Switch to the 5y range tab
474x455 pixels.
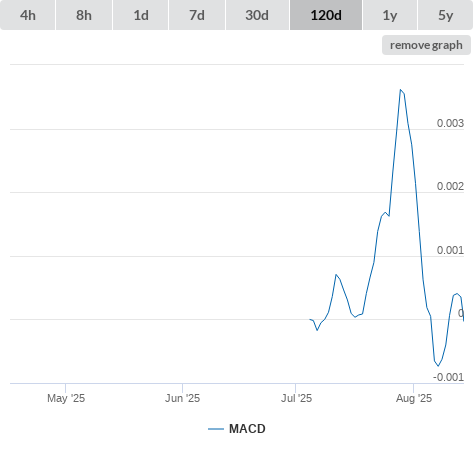(445, 15)
